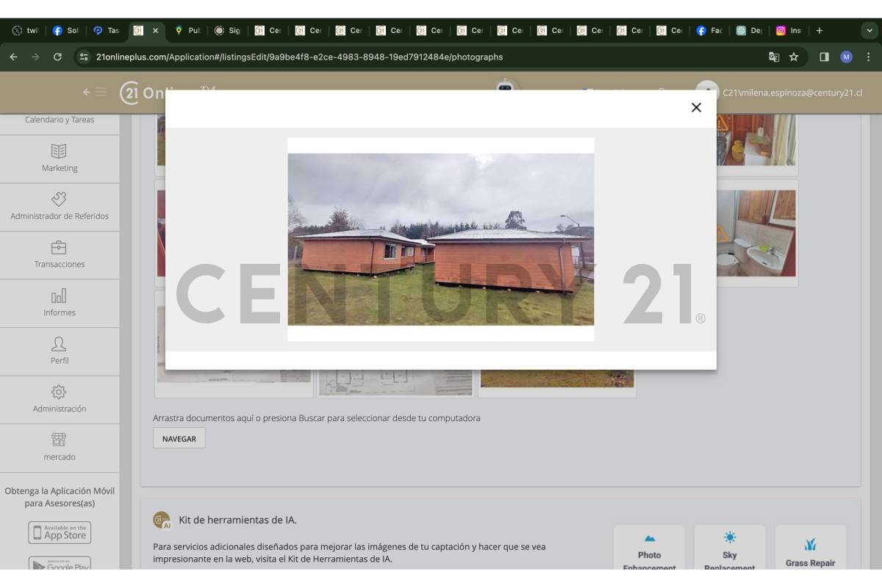This screenshot has height=588, width=882.
Task: Select the Marketing label in sidebar
Action: [x=60, y=168]
